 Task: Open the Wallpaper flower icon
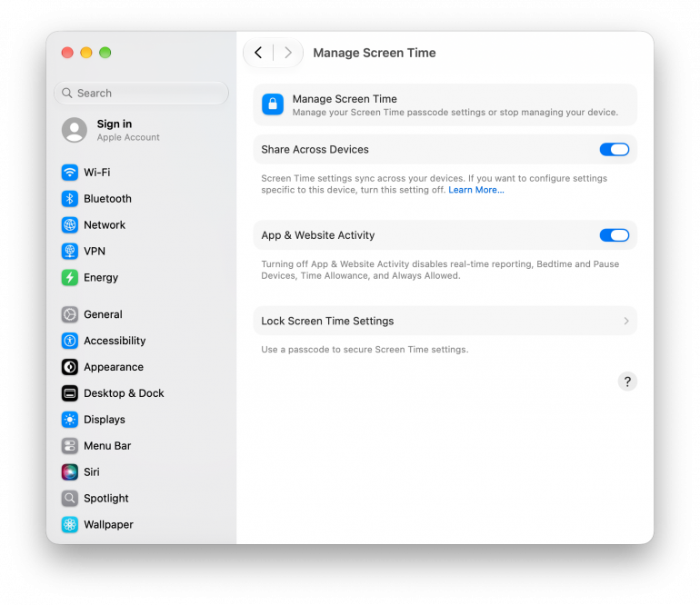[70, 525]
